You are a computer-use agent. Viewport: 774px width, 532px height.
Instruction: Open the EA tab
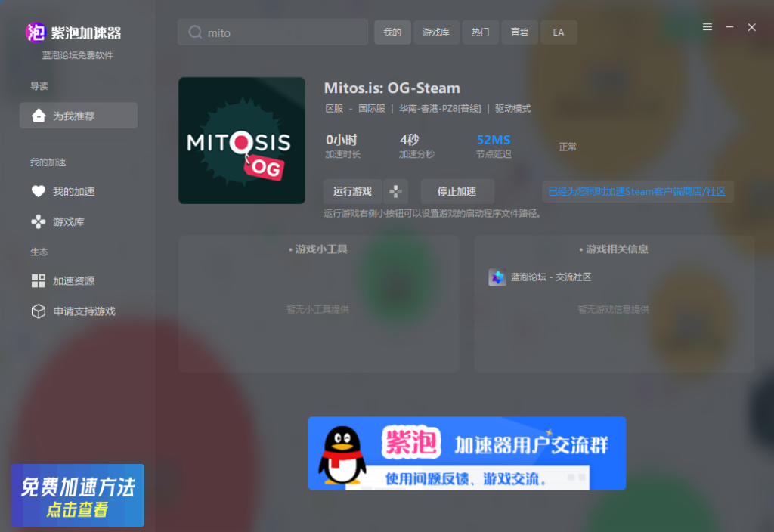(x=559, y=32)
